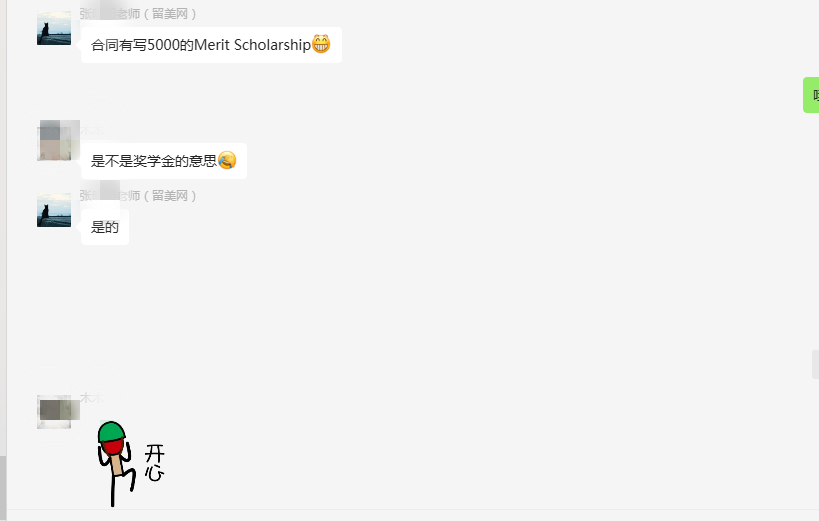Click the faint 木木 name above the scholarship question
This screenshot has width=819, height=521.
point(92,130)
